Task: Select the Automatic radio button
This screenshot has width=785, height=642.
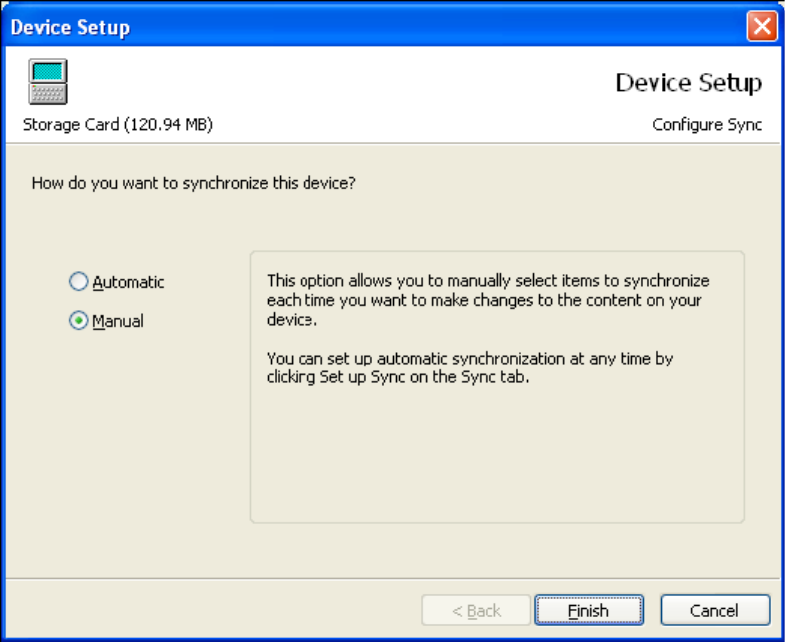Action: [79, 282]
